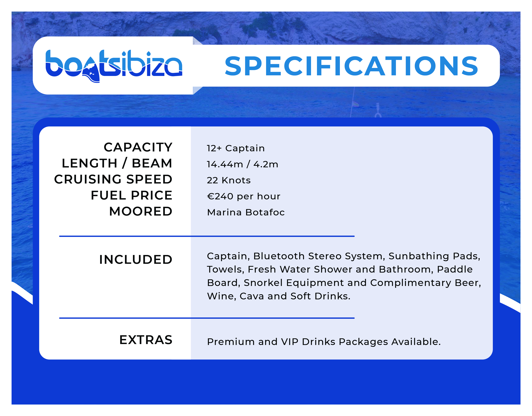Click 'Captain, Bluetooth Stereo System' text line
The width and height of the screenshot is (532, 416).
(343, 256)
